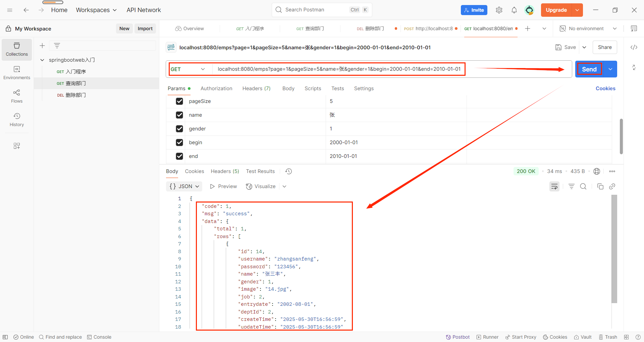Click the Share button
644x342 pixels.
point(605,47)
